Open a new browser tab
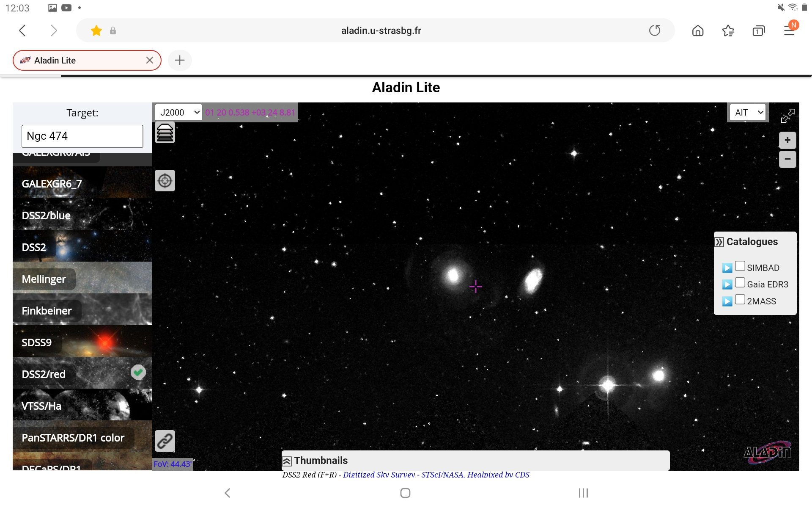Image resolution: width=812 pixels, height=508 pixels. coord(180,61)
